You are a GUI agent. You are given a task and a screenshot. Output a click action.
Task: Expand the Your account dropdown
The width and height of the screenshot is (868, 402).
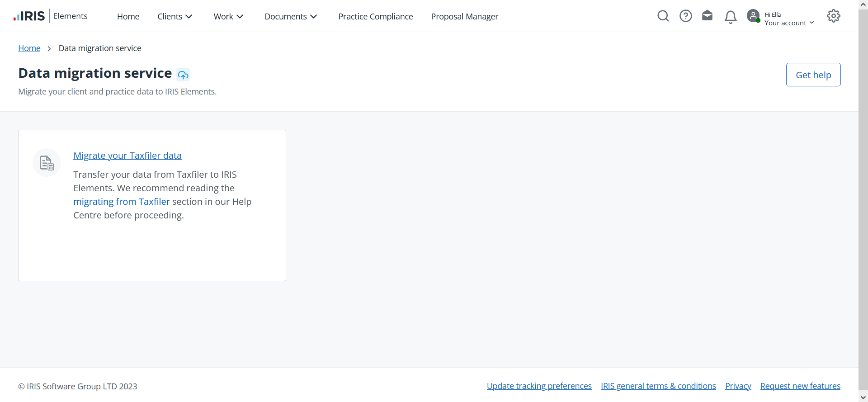coord(789,23)
